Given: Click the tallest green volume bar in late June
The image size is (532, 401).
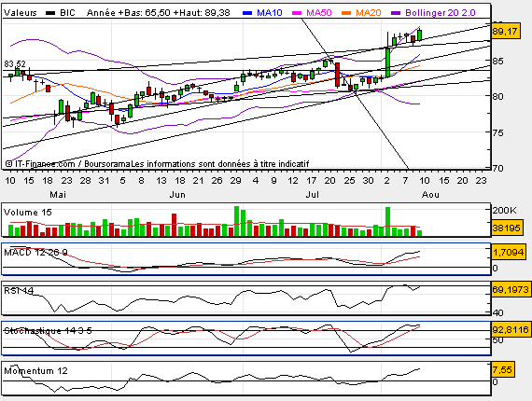Looking at the screenshot, I should 236,221.
